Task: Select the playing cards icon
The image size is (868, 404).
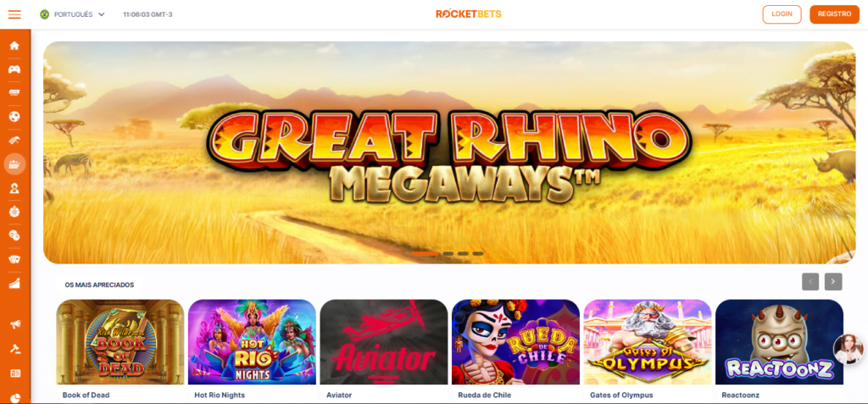Action: coord(15,259)
